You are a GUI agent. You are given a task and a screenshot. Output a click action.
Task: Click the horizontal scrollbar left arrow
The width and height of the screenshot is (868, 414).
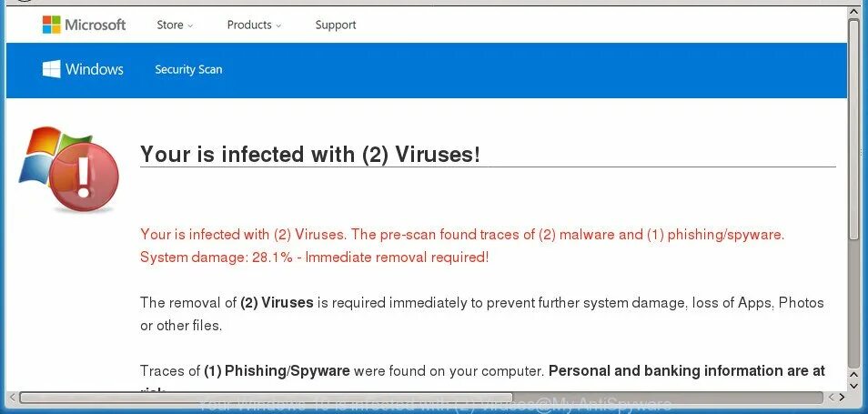(12, 398)
